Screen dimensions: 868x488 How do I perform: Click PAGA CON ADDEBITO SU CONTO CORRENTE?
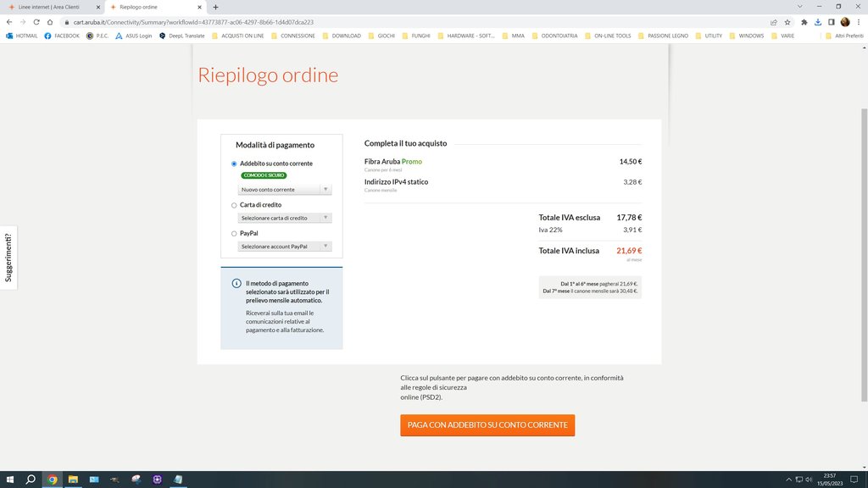487,425
